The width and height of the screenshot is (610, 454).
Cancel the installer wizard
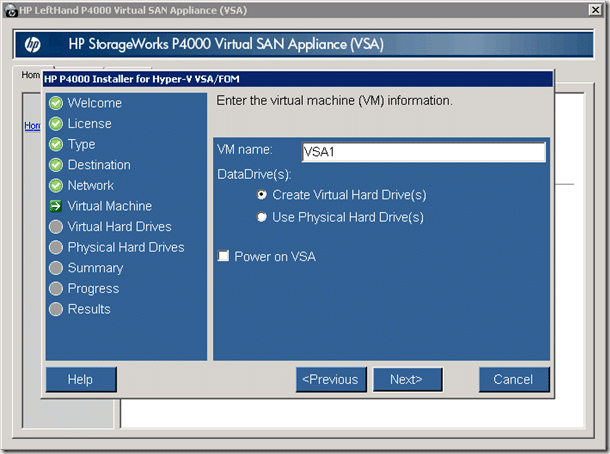click(514, 379)
